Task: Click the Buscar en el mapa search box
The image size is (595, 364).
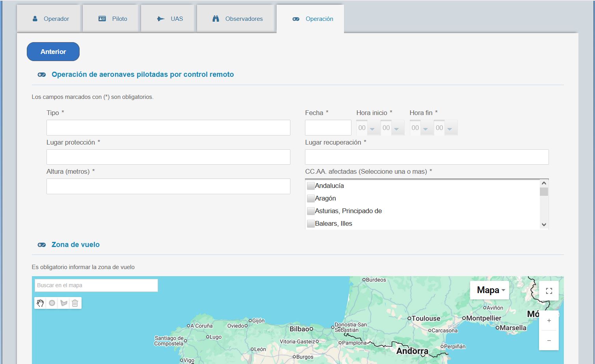Action: [x=96, y=285]
